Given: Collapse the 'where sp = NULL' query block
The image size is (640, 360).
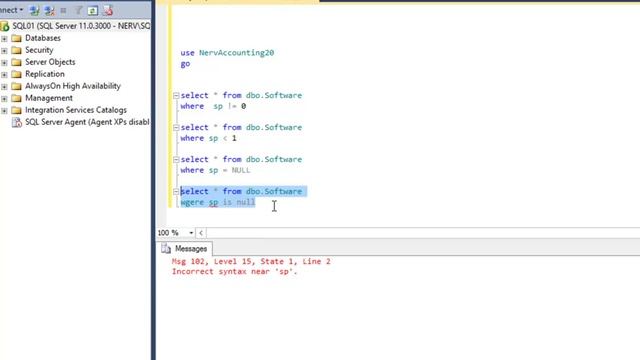Looking at the screenshot, I should pos(176,160).
